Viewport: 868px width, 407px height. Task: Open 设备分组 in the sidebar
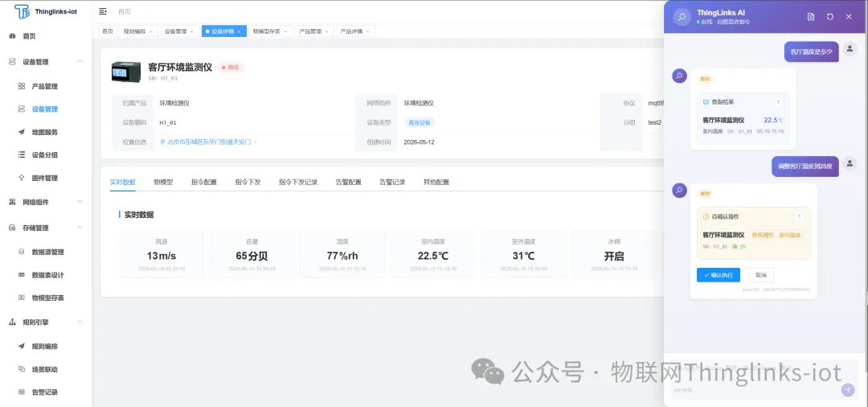(x=44, y=154)
